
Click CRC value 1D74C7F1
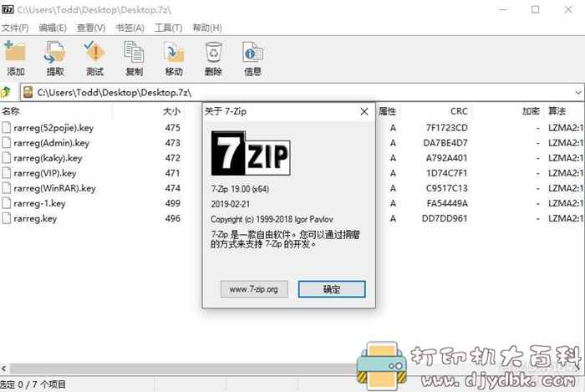[x=446, y=173]
